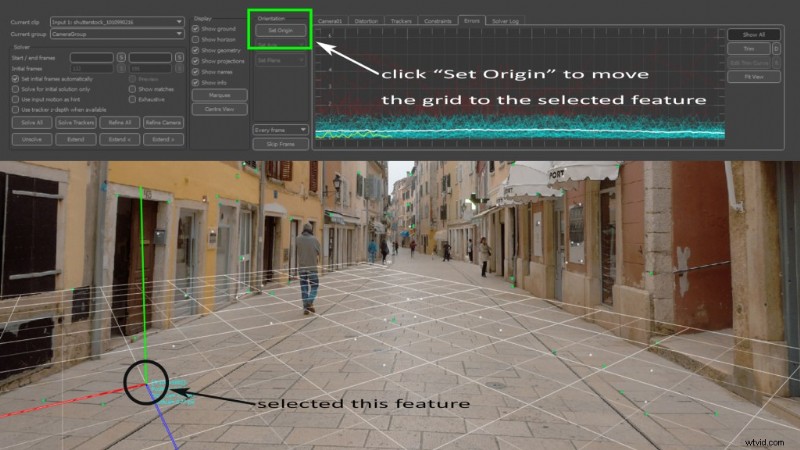Enable Solve for initial solution only

pos(15,89)
